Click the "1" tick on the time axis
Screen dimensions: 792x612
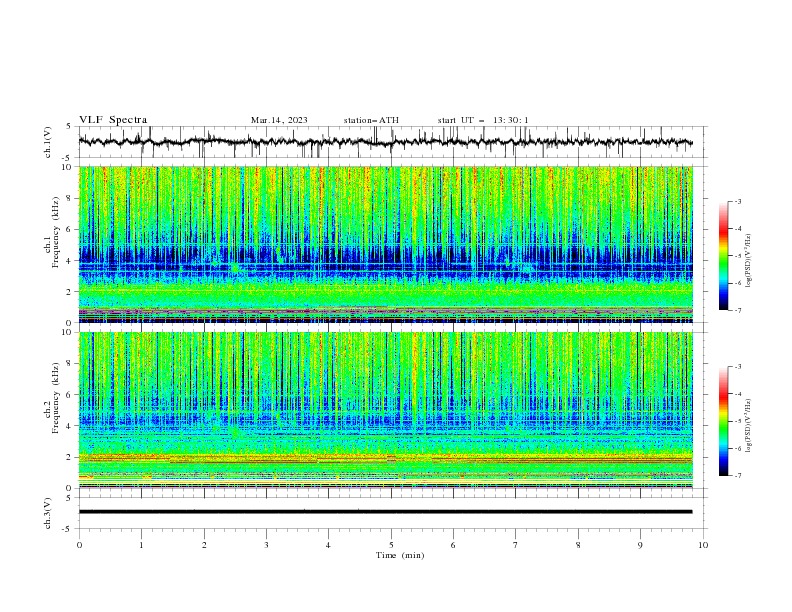[x=141, y=545]
